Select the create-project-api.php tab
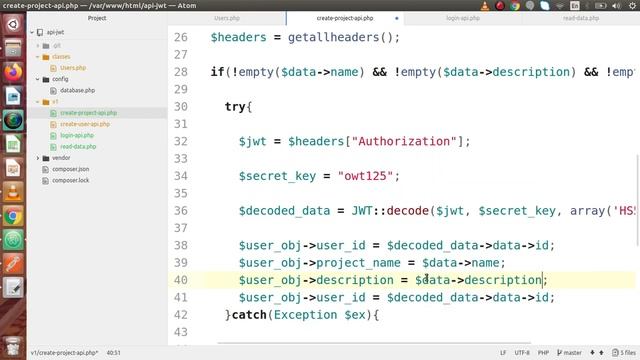 point(345,18)
